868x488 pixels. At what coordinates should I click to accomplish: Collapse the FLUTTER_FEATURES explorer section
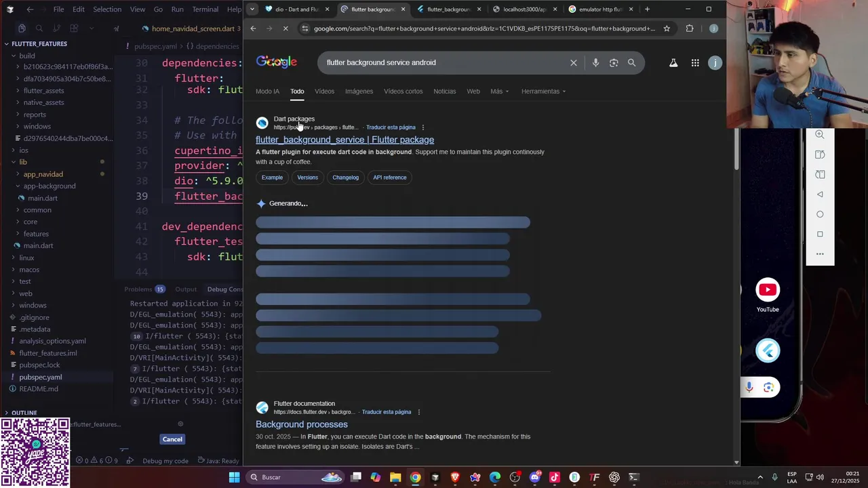click(x=39, y=43)
